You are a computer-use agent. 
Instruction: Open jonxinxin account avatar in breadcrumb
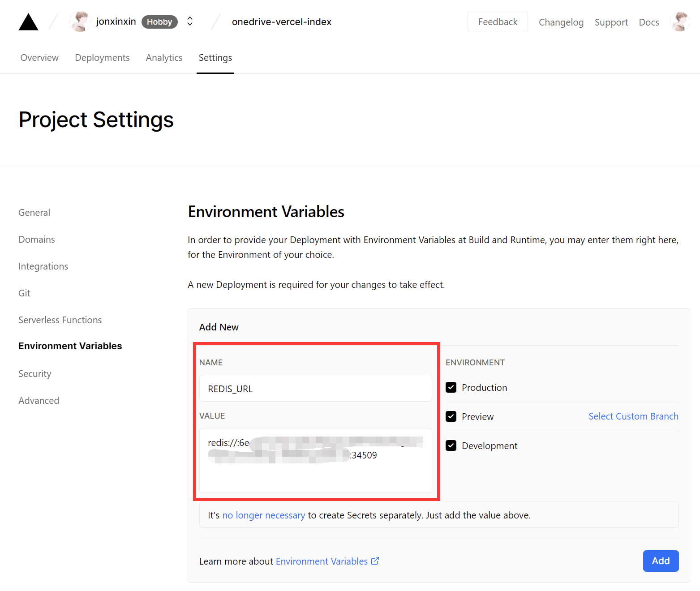80,21
